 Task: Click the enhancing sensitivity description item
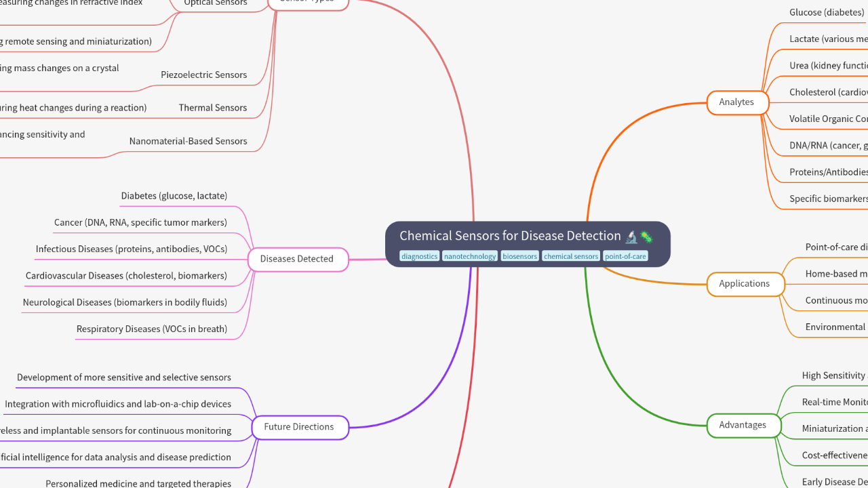click(x=43, y=134)
